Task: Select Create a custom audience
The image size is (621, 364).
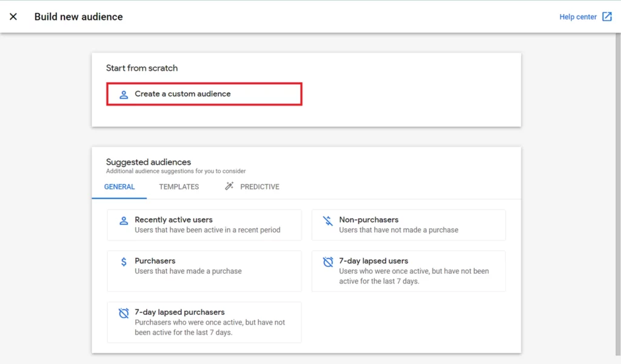Action: click(183, 94)
